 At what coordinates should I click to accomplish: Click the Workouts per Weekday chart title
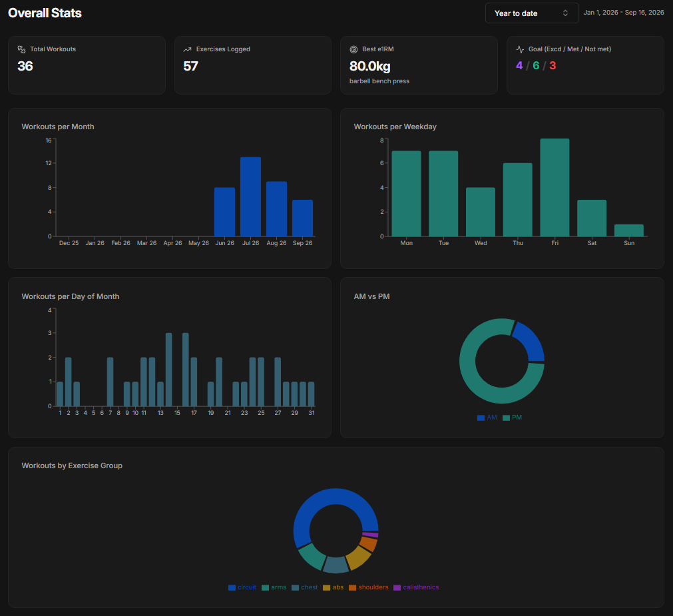[395, 127]
